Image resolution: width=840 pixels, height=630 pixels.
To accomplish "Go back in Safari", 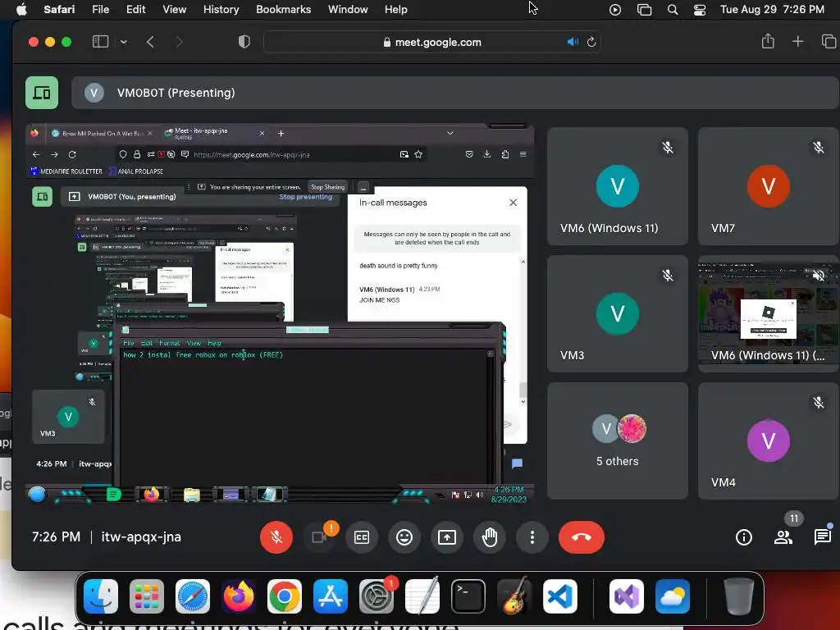I will pos(150,42).
